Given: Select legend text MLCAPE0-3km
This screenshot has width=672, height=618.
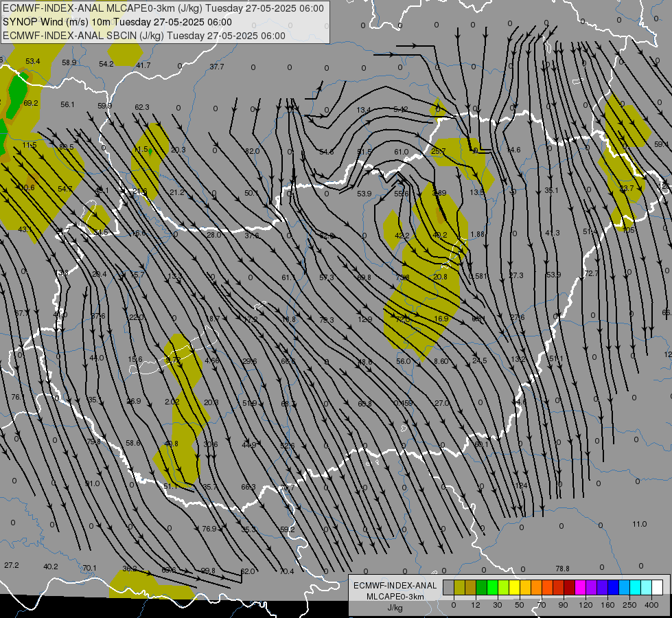Looking at the screenshot, I should click(395, 597).
